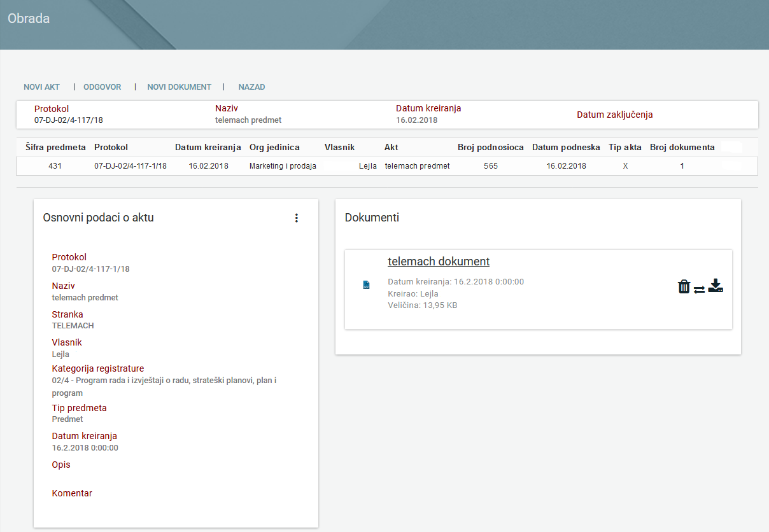
Task: Delete telemach dokument with trash icon
Action: coord(684,286)
